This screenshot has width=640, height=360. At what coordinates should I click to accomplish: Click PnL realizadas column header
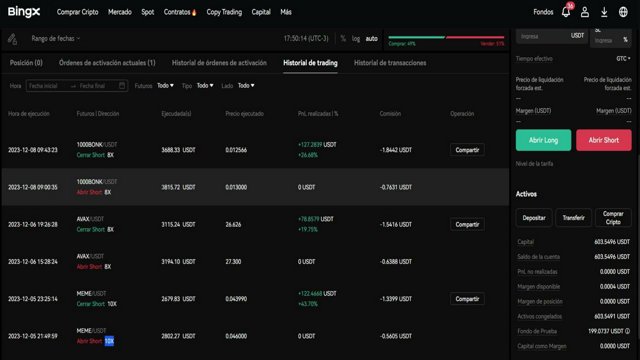(x=318, y=114)
